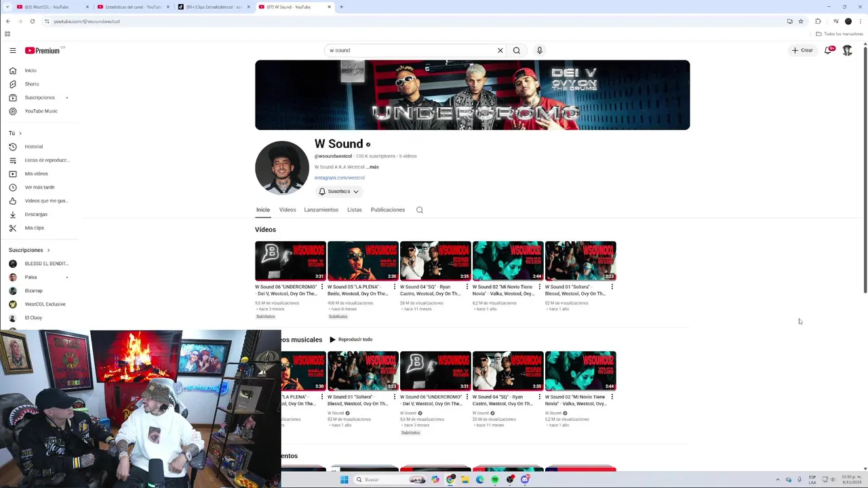The width and height of the screenshot is (868, 488).
Task: Open the YouTube account avatar menu
Action: click(x=848, y=50)
